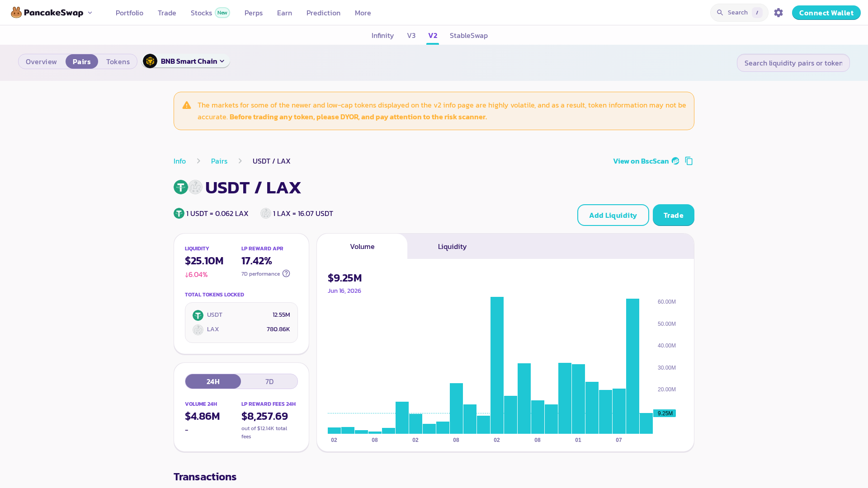Click the USDT / LAX page title
The height and width of the screenshot is (488, 868).
(x=253, y=188)
